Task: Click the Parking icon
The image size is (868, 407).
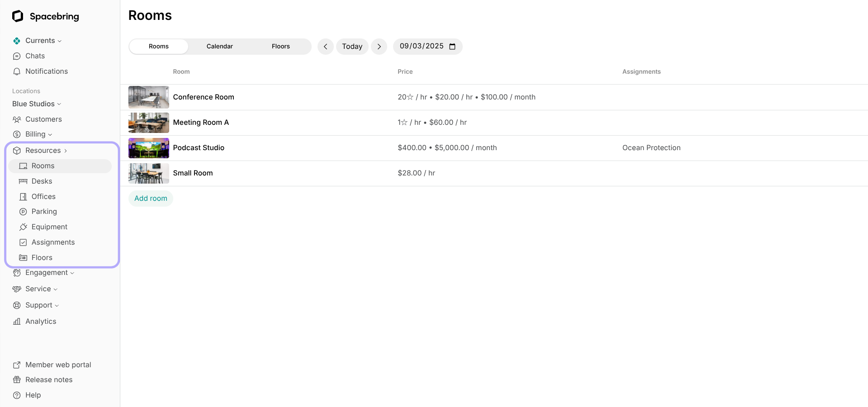Action: pyautogui.click(x=23, y=212)
